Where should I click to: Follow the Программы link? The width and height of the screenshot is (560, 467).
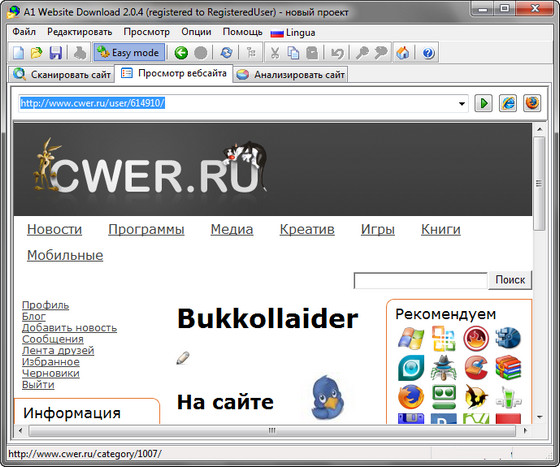tap(146, 230)
